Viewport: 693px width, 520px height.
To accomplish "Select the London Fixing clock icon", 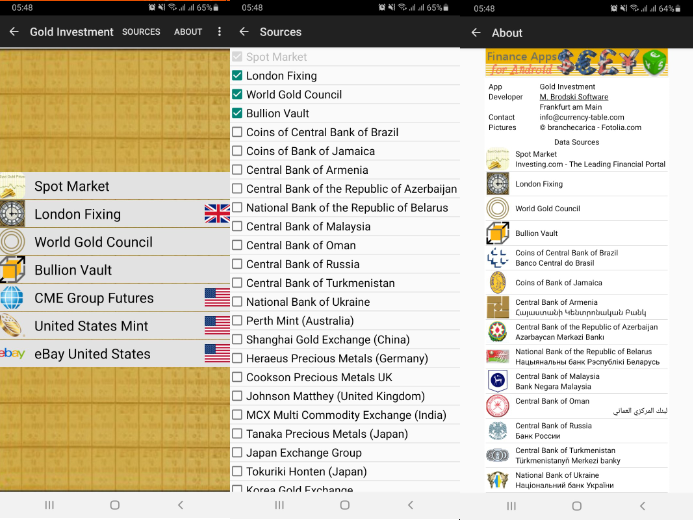I will [12, 214].
